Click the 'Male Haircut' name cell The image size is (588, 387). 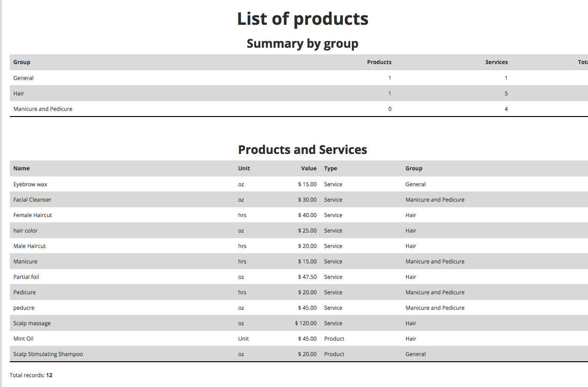[30, 246]
